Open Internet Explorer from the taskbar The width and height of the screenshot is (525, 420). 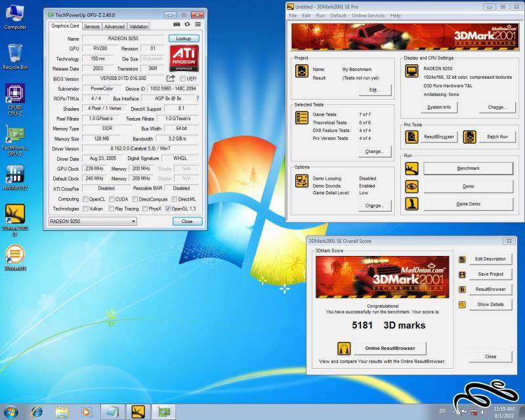point(37,412)
